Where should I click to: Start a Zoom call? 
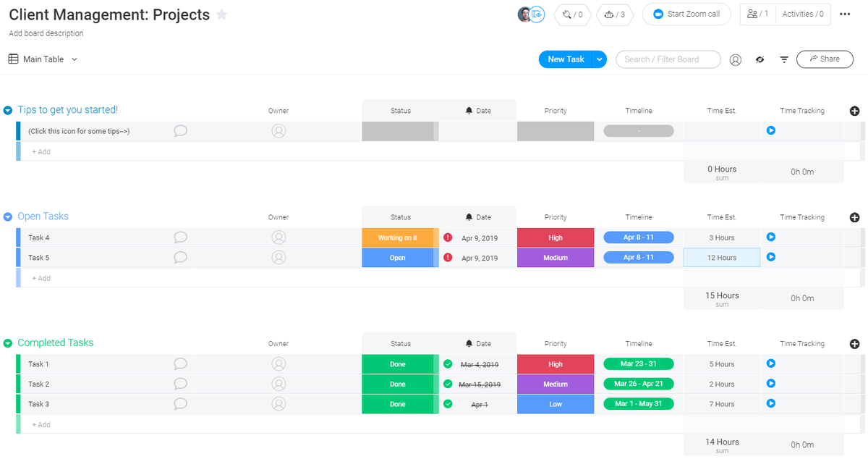click(x=686, y=14)
